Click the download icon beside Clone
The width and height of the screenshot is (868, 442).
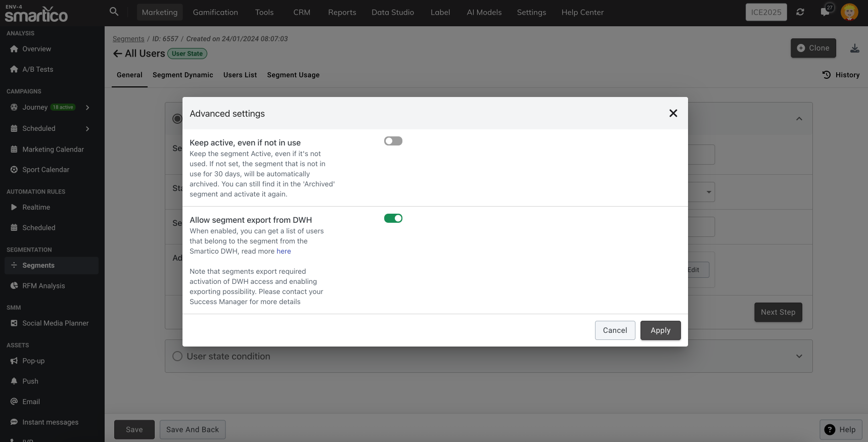854,48
